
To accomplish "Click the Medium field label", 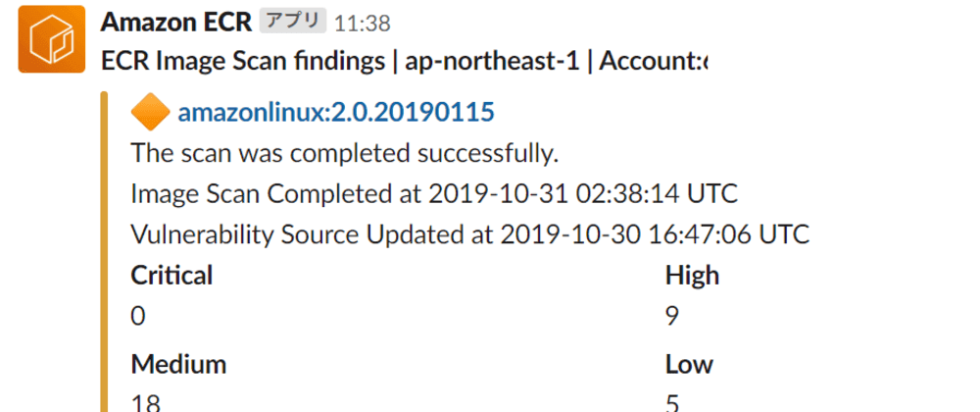I will pos(178,365).
